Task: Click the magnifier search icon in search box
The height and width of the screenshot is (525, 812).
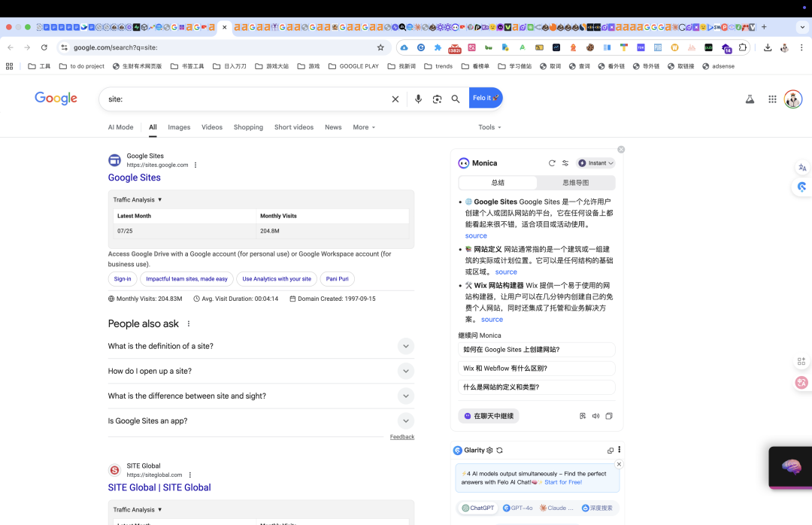Action: tap(455, 99)
